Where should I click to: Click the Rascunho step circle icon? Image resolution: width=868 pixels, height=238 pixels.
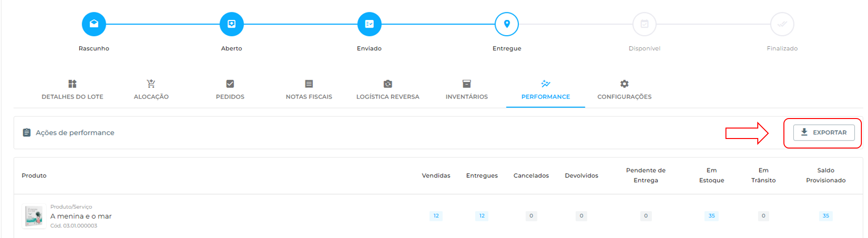click(94, 24)
